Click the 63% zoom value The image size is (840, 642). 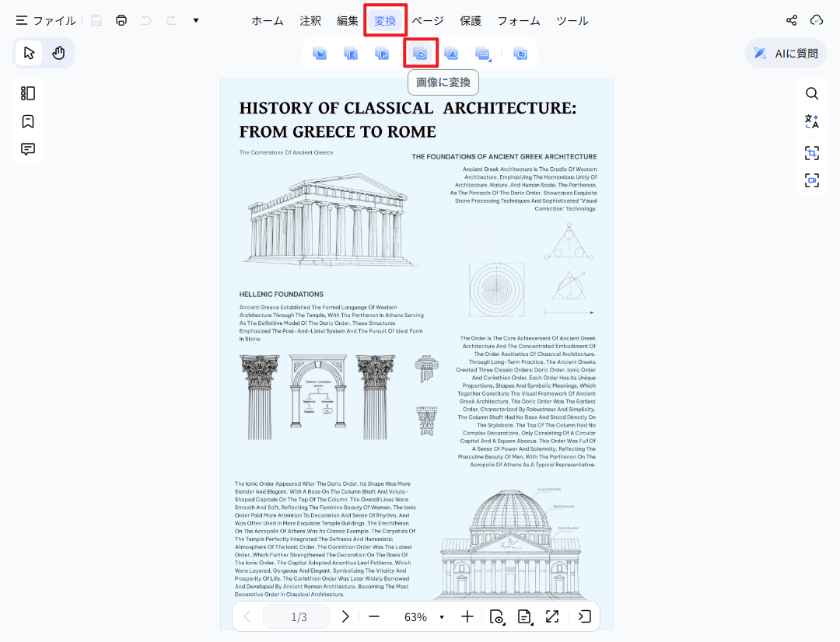pyautogui.click(x=415, y=617)
